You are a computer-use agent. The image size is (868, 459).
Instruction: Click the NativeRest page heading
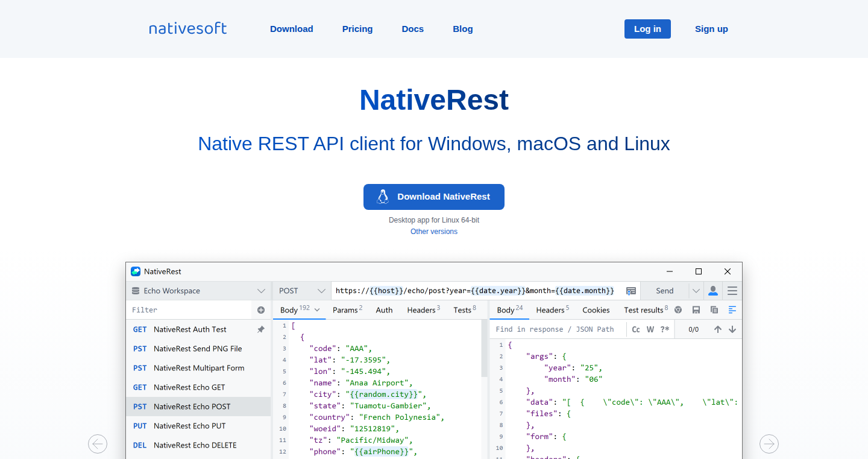pyautogui.click(x=434, y=100)
